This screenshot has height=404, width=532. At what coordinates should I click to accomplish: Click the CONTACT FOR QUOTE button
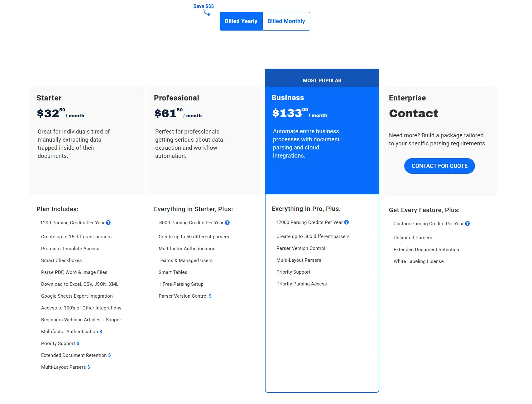(x=439, y=166)
